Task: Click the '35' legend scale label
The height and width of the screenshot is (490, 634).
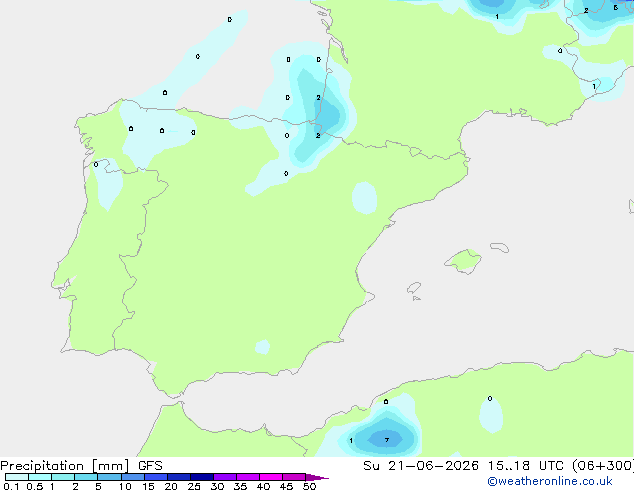Action: 240,486
